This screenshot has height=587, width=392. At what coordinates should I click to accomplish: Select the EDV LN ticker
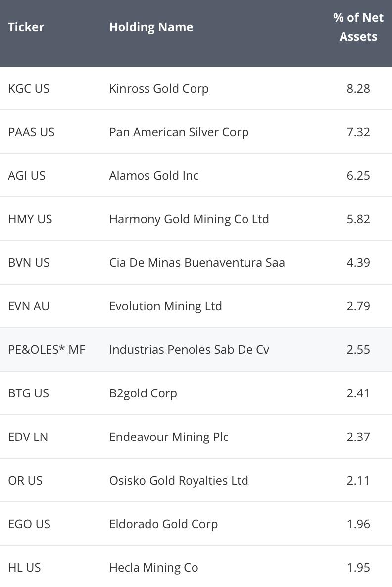pos(28,437)
